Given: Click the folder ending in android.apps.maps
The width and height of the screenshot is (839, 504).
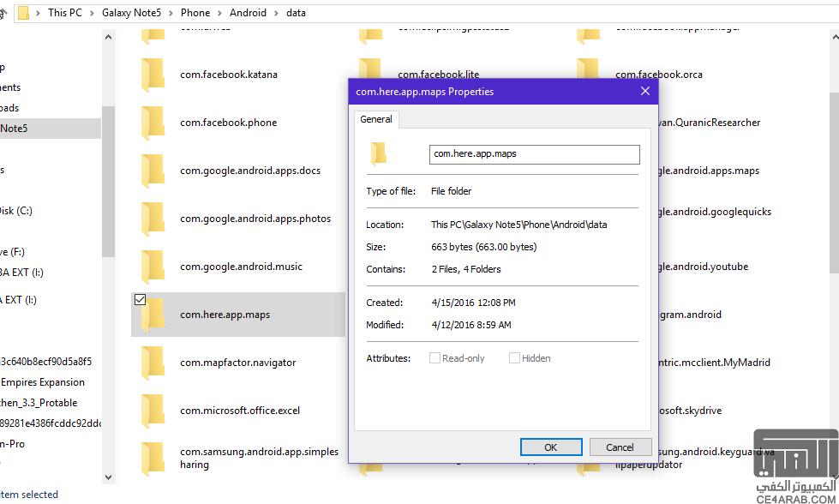Looking at the screenshot, I should click(709, 171).
